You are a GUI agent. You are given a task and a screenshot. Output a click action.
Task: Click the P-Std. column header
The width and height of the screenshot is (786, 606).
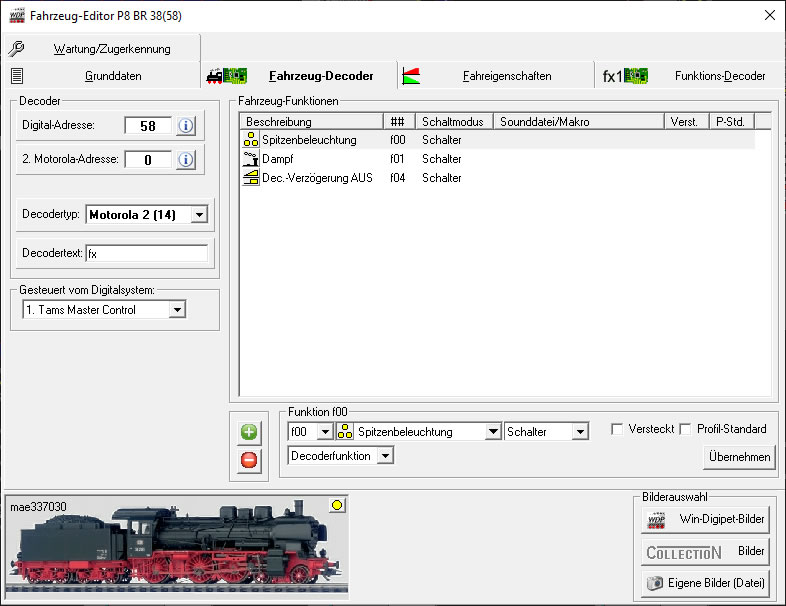[x=732, y=122]
